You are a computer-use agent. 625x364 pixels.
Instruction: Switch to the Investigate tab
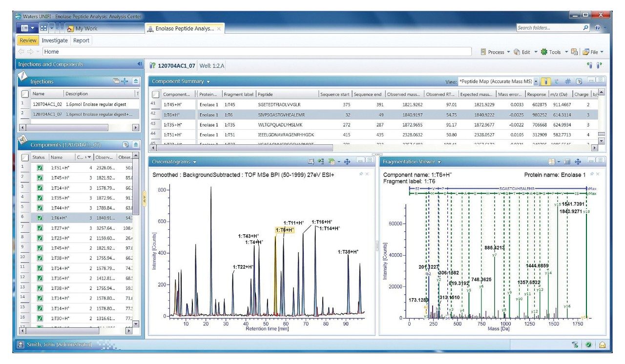pos(55,40)
